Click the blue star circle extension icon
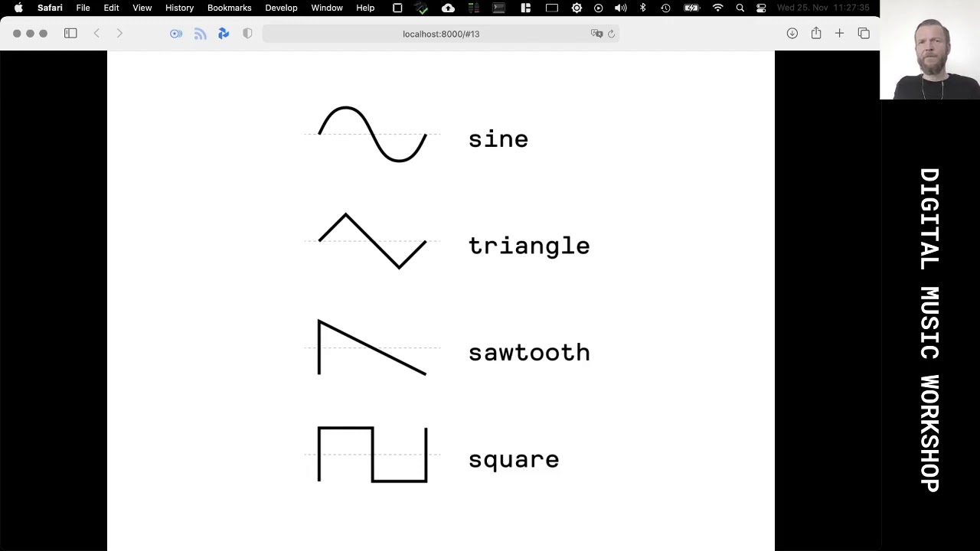The width and height of the screenshot is (980, 551). 176,34
